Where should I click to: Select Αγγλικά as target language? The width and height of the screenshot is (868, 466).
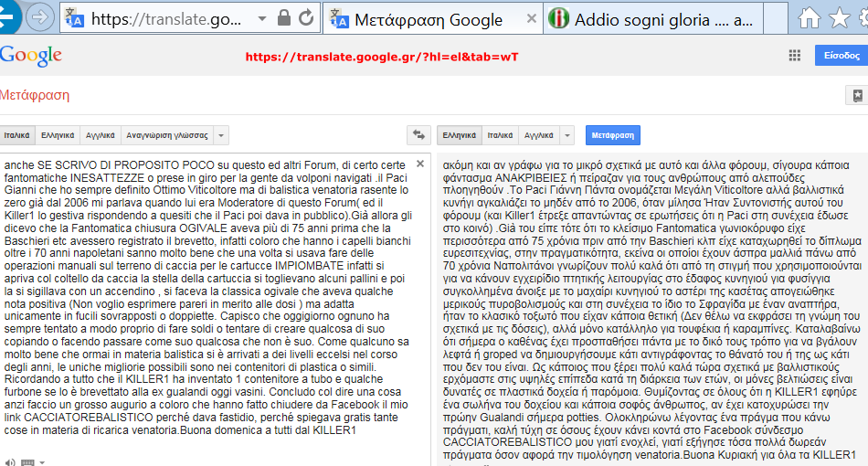(x=539, y=135)
